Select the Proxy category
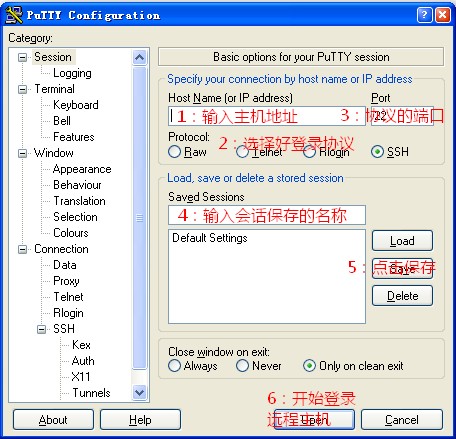The image size is (456, 439). click(66, 281)
